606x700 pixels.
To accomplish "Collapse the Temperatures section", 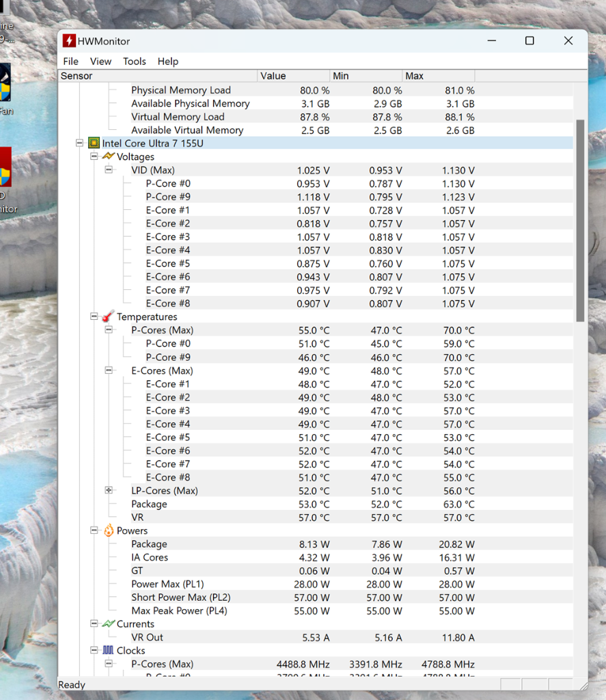I will point(94,316).
